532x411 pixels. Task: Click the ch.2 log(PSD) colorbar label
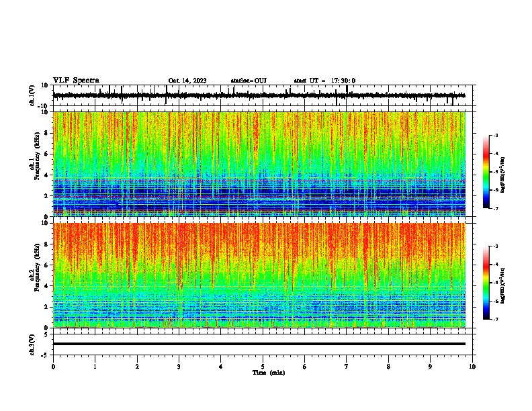[503, 285]
